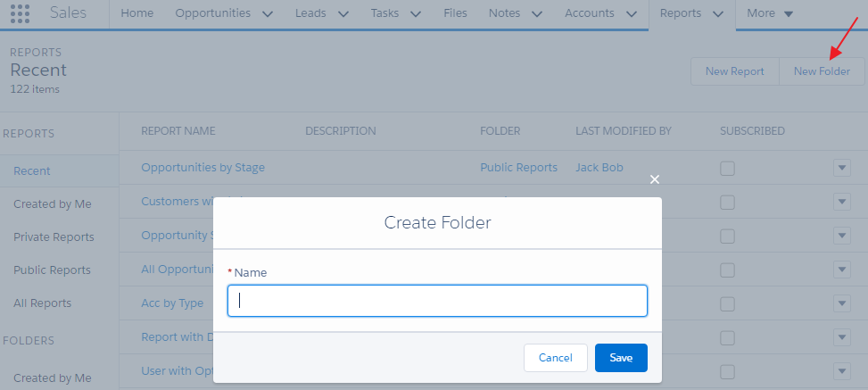The image size is (868, 390).
Task: Switch to the Files tab
Action: [x=455, y=14]
